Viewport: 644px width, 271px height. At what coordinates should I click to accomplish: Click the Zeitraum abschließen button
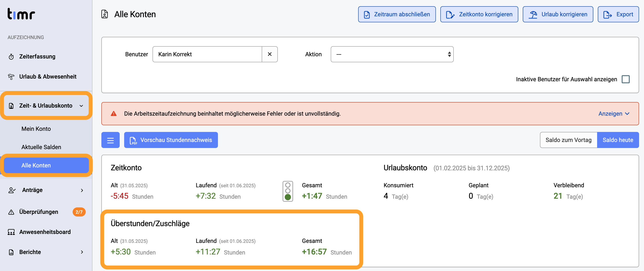pyautogui.click(x=397, y=15)
